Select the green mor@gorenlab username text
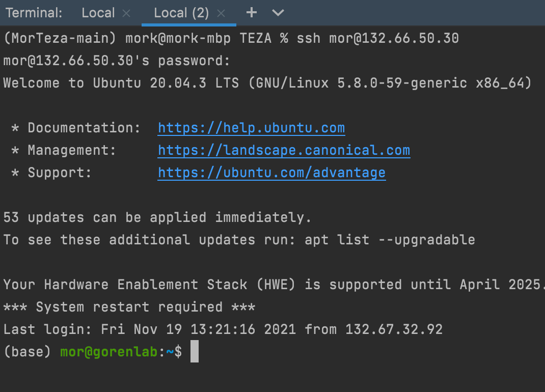 pos(109,351)
